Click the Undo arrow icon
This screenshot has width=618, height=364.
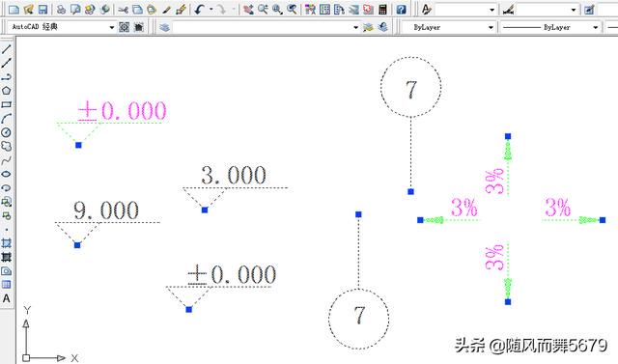pos(200,9)
